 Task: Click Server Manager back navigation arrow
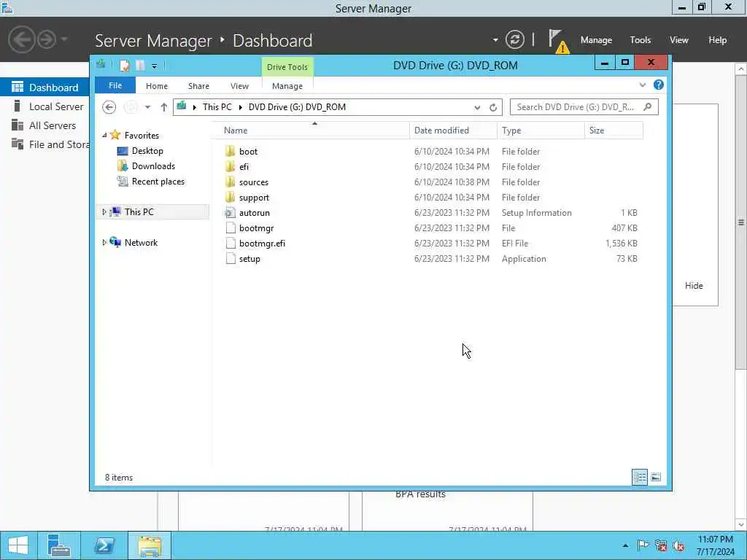(x=21, y=39)
